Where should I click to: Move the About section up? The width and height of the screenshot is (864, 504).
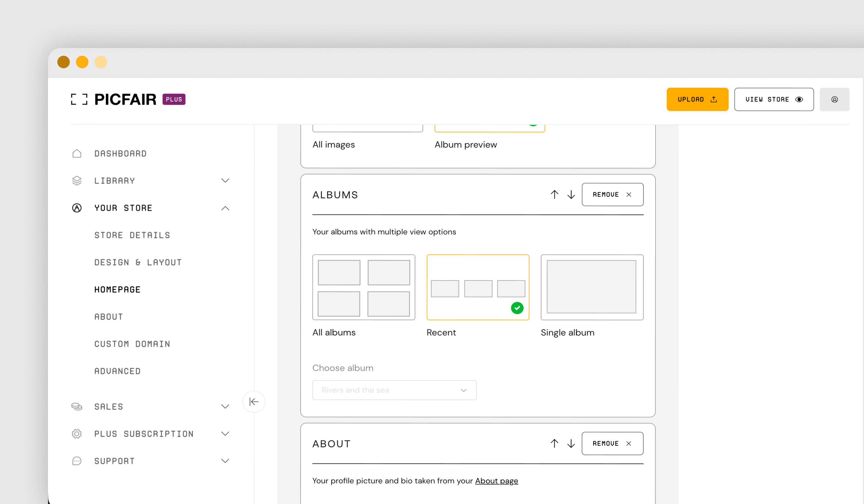[x=554, y=443]
